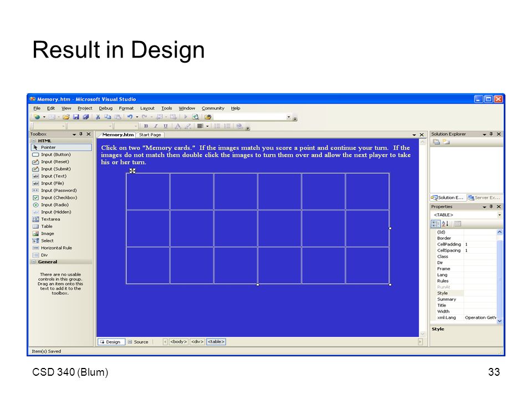The image size is (532, 399).
Task: Open the <TABLE> object dropdown in Properties
Action: coord(499,215)
